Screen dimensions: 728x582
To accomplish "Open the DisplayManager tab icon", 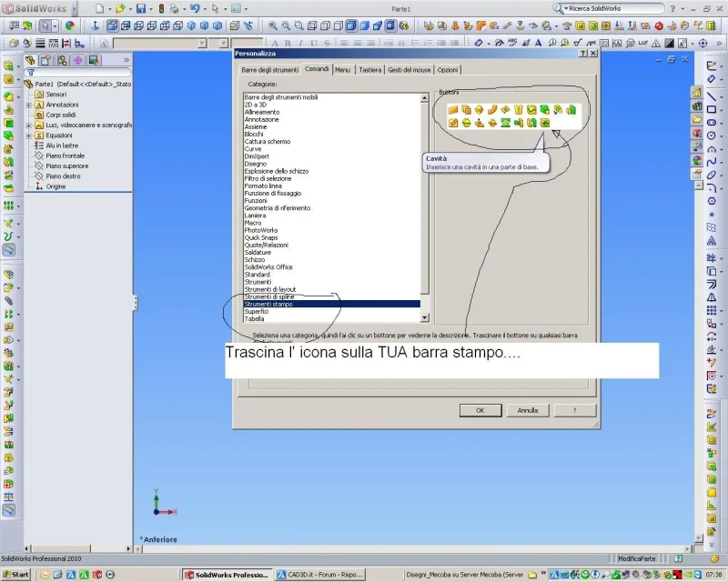I will [x=94, y=60].
